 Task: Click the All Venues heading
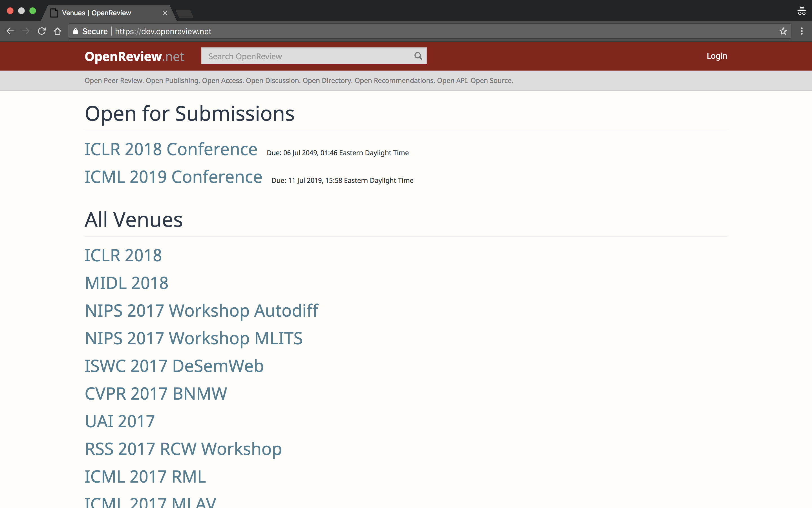coord(134,220)
